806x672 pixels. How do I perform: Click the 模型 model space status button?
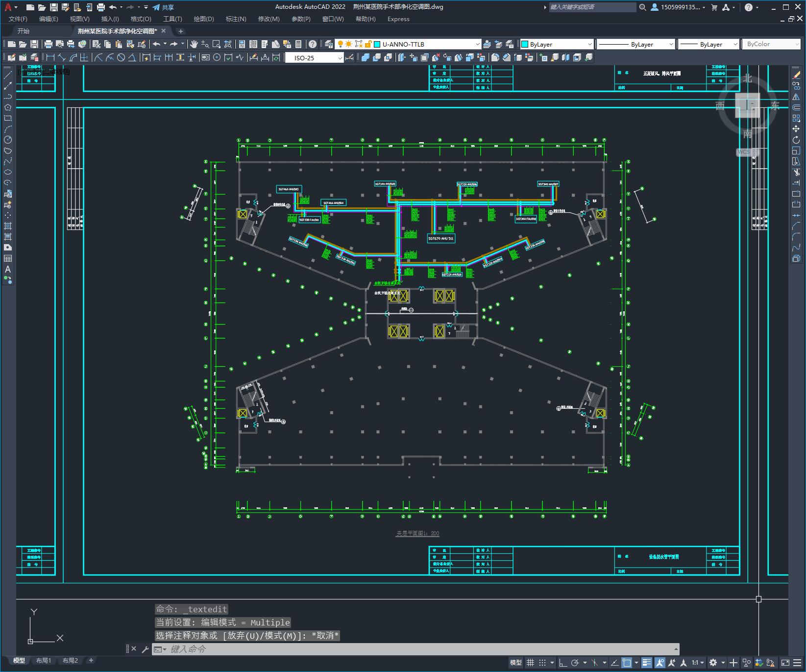point(516,663)
